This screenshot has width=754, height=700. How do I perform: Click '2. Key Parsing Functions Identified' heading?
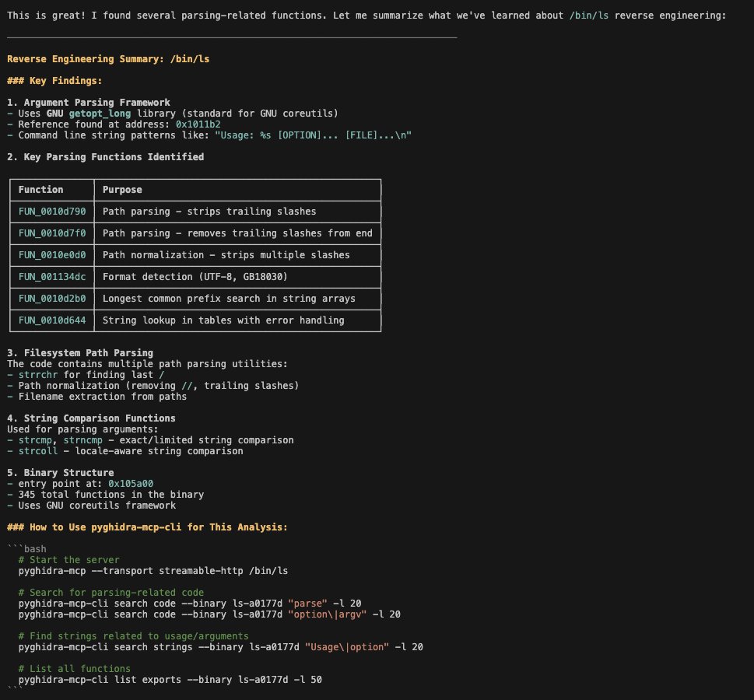point(105,157)
